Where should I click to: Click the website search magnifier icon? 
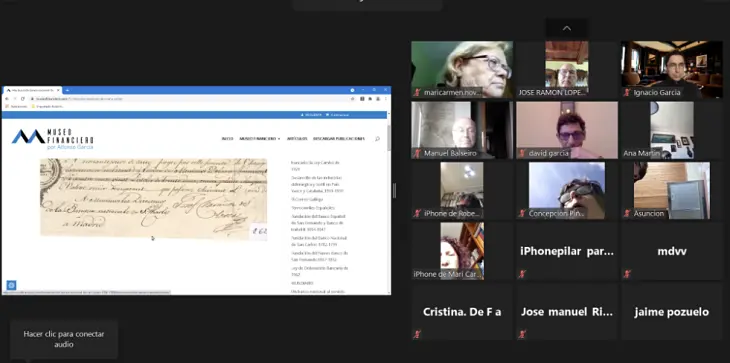377,139
